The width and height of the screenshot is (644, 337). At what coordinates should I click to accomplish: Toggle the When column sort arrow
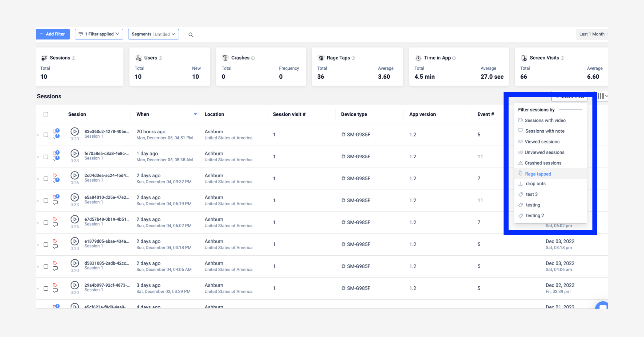click(195, 114)
